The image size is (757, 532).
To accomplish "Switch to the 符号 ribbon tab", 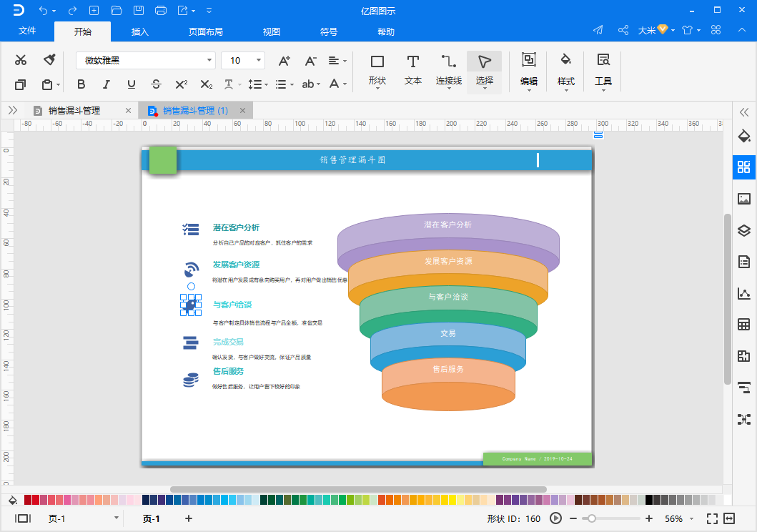I will coord(328,32).
